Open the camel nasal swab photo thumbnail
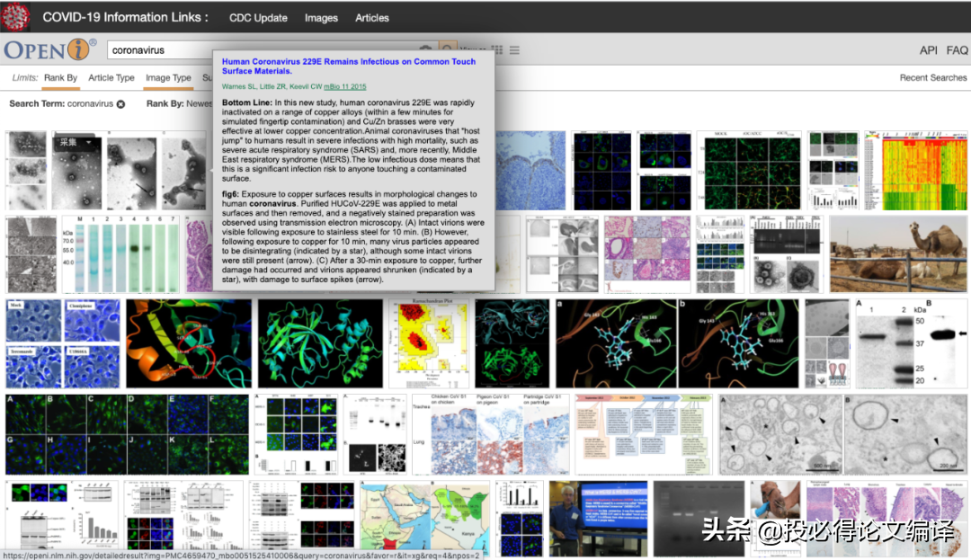The image size is (971, 560). click(776, 518)
